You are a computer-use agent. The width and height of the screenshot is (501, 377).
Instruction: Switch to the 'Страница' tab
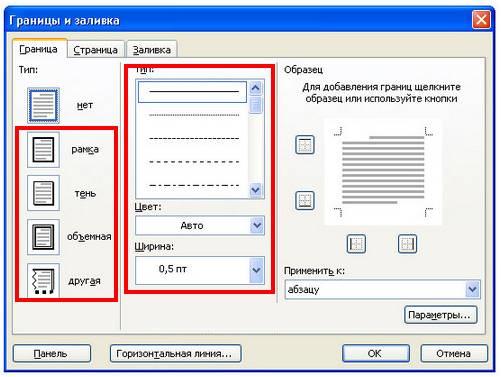(95, 50)
